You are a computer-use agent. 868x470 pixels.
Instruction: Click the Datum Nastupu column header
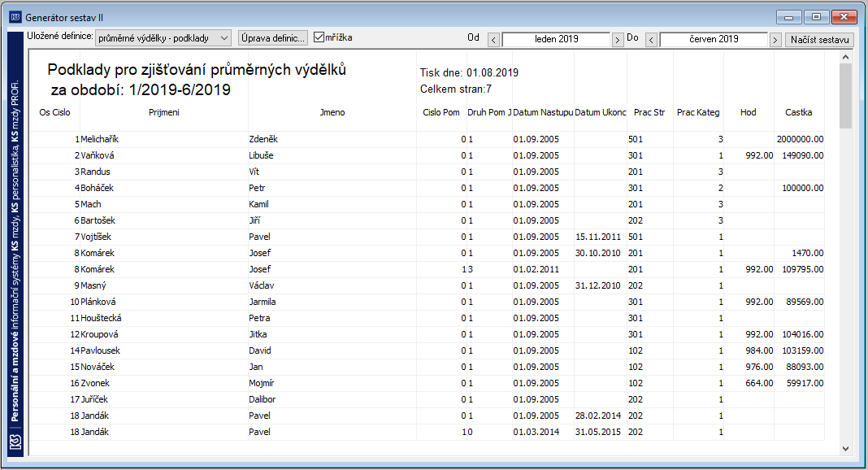point(543,112)
